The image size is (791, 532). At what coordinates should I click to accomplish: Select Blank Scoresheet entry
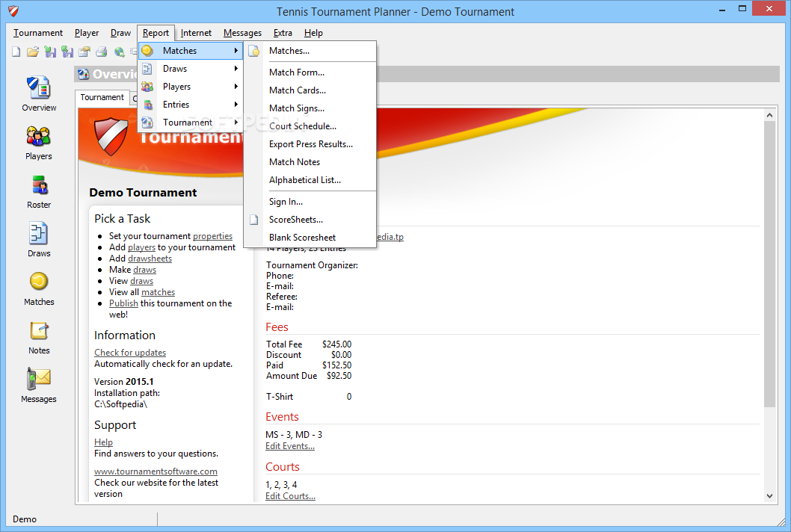click(x=310, y=238)
